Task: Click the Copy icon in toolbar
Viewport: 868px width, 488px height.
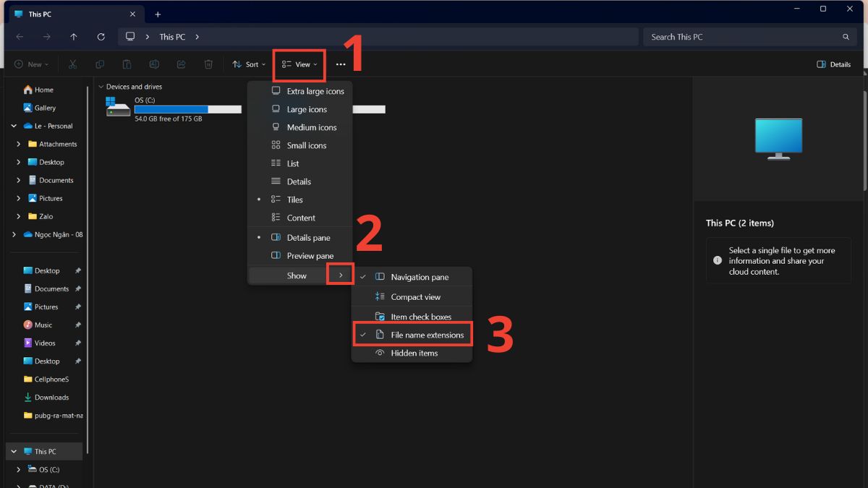Action: [x=100, y=64]
